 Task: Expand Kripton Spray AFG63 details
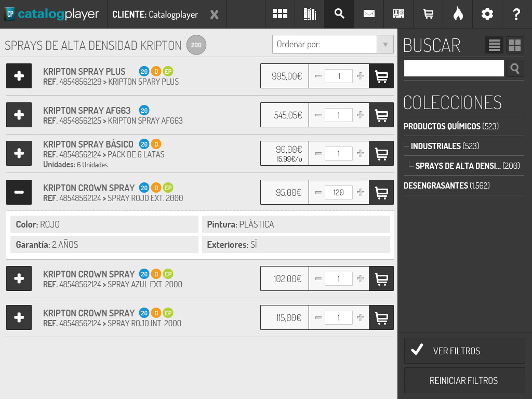[19, 115]
